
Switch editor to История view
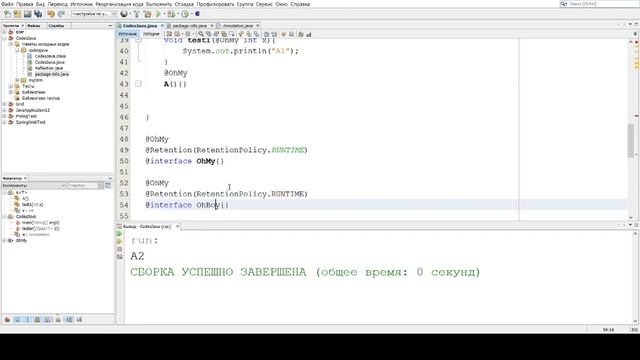point(151,34)
